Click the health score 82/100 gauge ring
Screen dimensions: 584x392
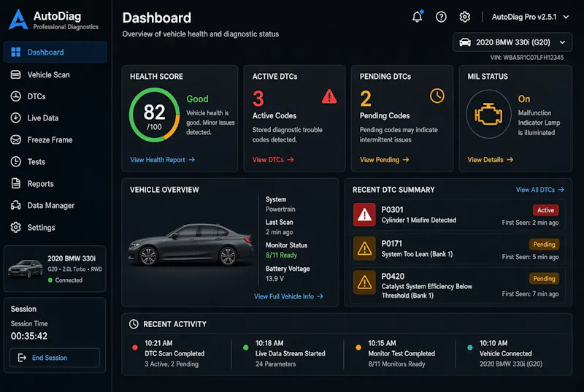(154, 115)
